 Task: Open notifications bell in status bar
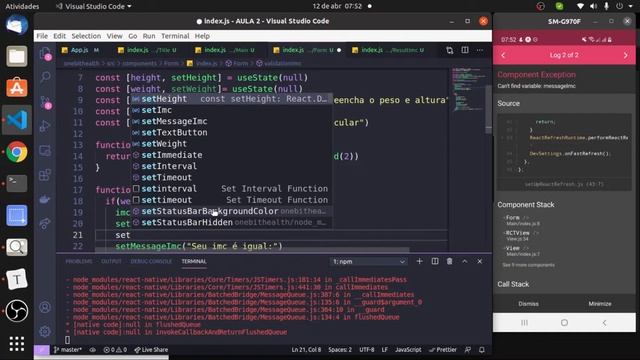click(482, 350)
